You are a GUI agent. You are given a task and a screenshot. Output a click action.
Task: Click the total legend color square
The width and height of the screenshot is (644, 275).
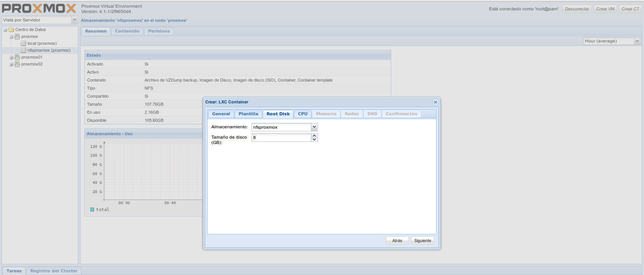click(x=92, y=210)
